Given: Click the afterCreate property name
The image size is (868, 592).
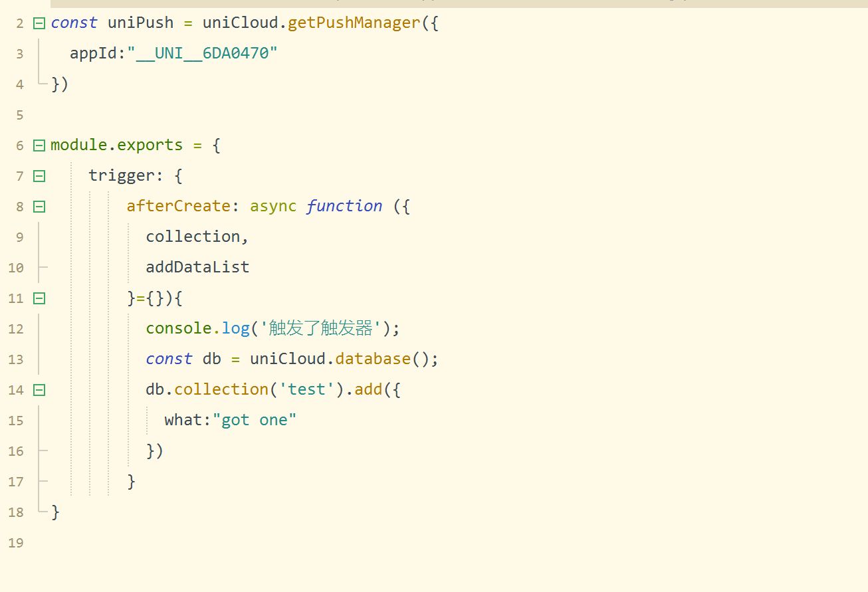Looking at the screenshot, I should pos(178,207).
